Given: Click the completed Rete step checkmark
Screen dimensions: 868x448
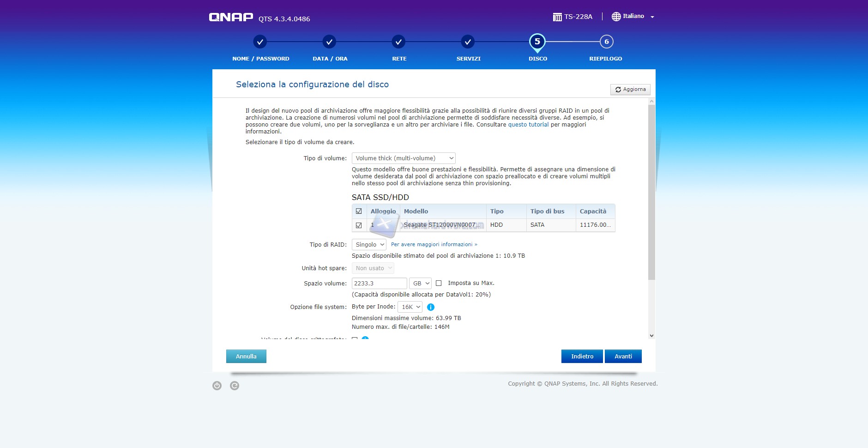Looking at the screenshot, I should 398,42.
